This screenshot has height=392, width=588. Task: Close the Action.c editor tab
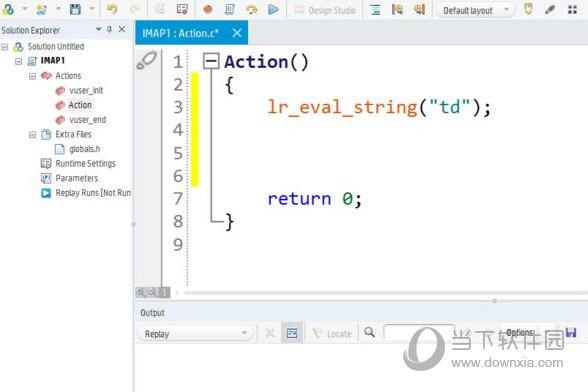click(237, 33)
